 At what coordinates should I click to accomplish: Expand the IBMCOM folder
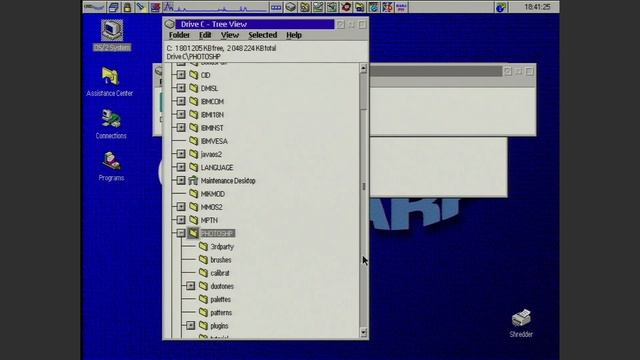(181, 101)
